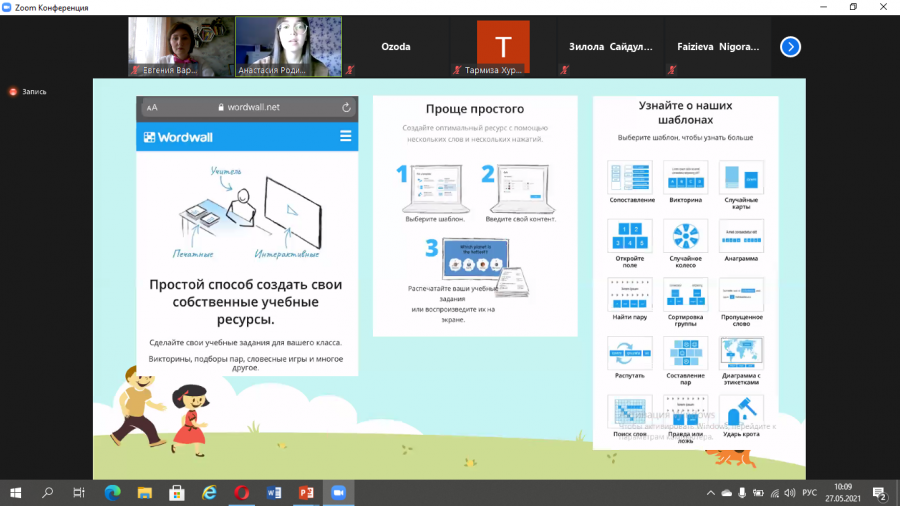Screen dimensions: 900x506
Task: Open Windows Task View button
Action: 79,493
